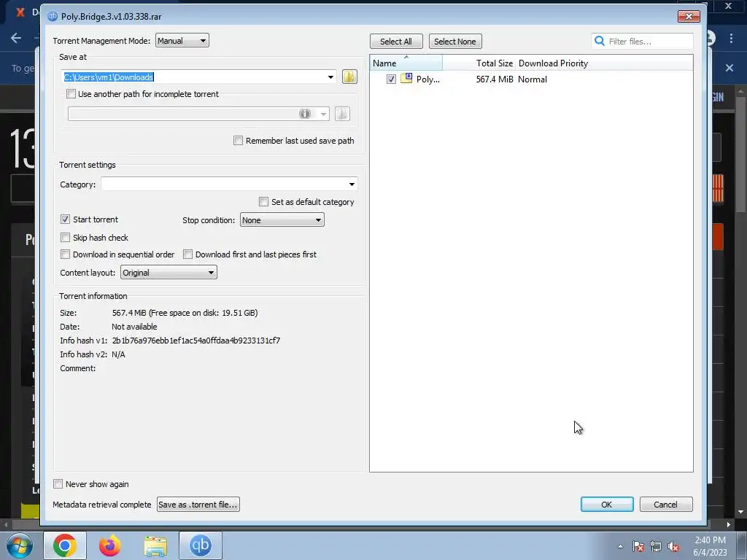Open the Category dropdown

point(229,184)
